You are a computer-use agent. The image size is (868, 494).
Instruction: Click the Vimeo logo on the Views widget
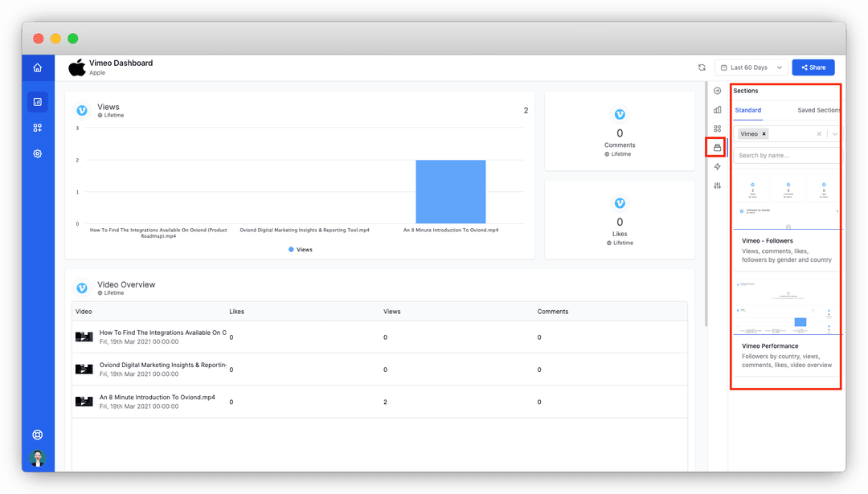point(82,111)
